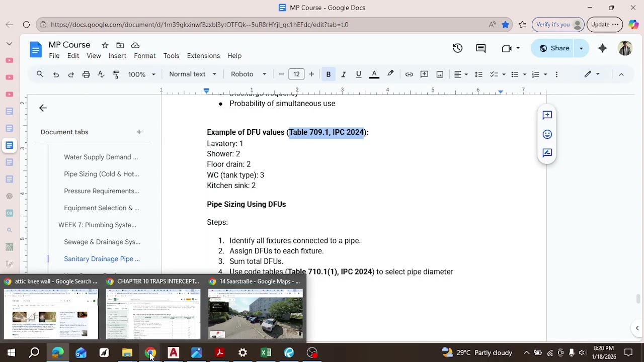Reload the browser page

coord(26,24)
